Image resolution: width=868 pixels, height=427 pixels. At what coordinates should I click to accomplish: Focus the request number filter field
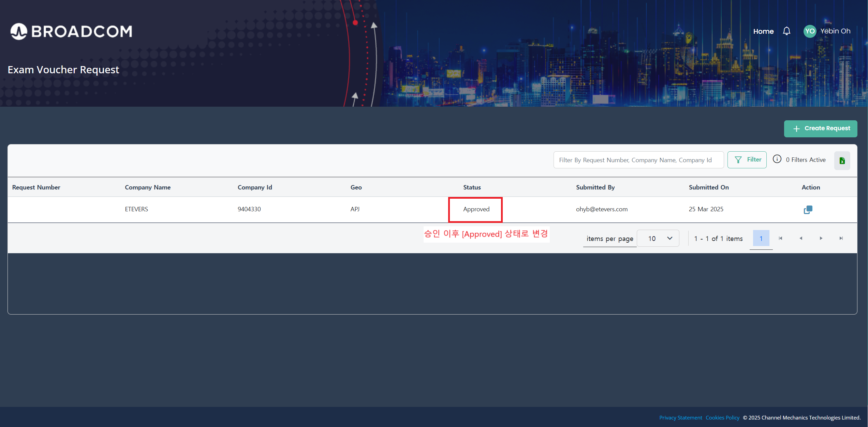[x=638, y=160]
